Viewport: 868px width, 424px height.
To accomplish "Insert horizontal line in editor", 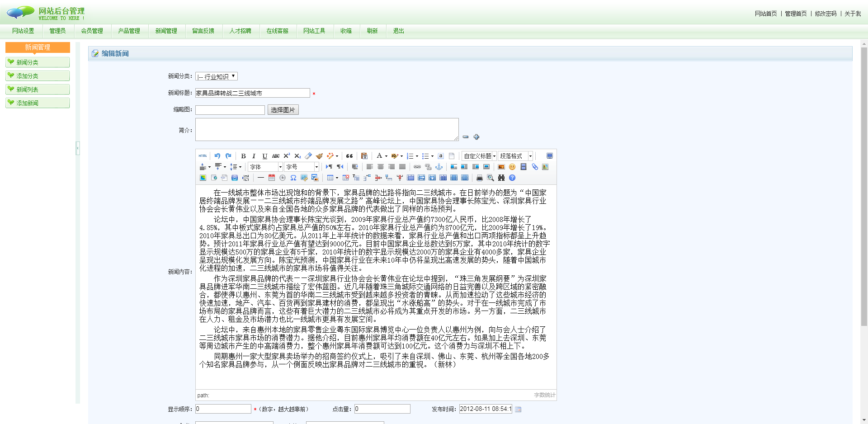I will click(x=261, y=178).
